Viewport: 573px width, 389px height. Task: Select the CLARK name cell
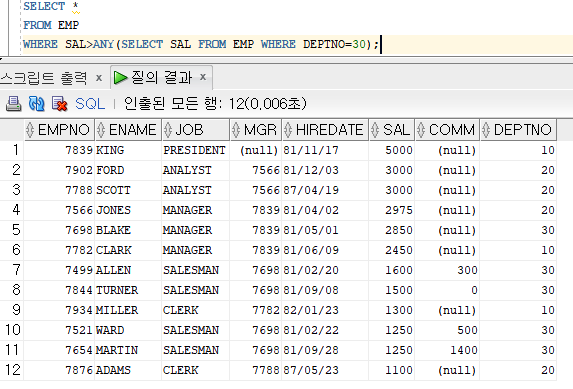click(128, 250)
